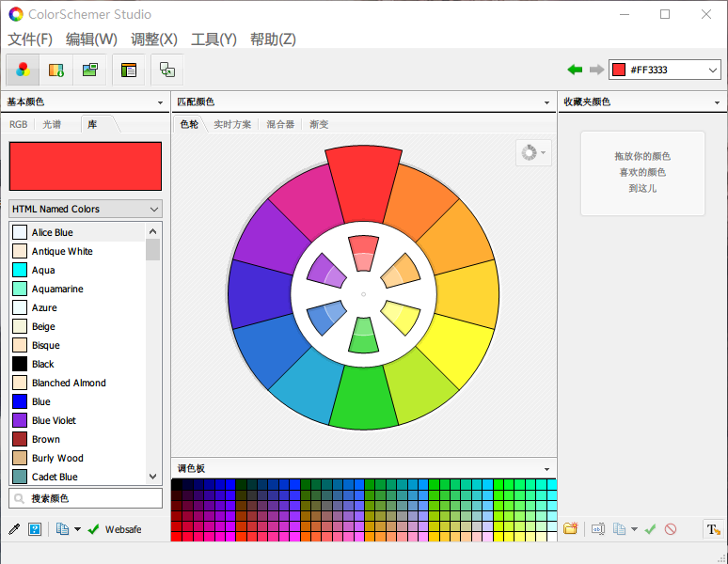Switch to the 渐变 tab
The image size is (728, 564).
point(319,124)
